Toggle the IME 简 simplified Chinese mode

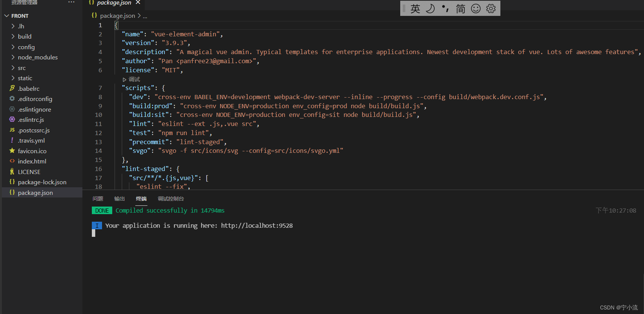[x=461, y=8]
